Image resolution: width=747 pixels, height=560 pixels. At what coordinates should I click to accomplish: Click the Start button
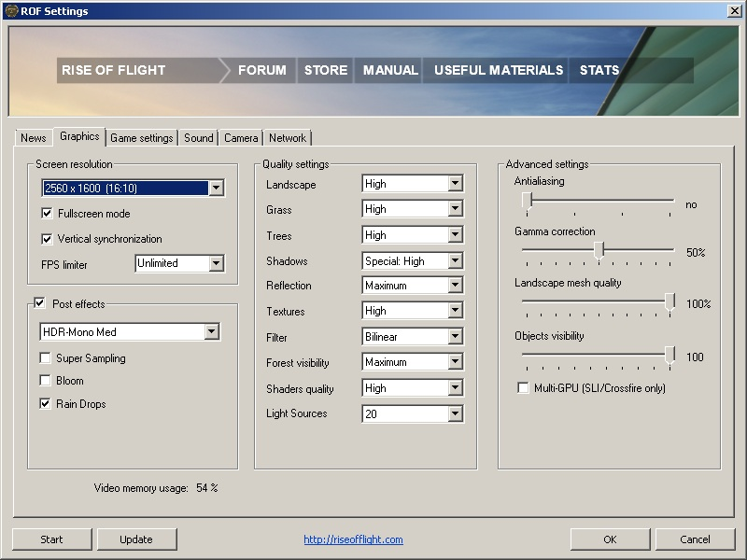pyautogui.click(x=51, y=539)
